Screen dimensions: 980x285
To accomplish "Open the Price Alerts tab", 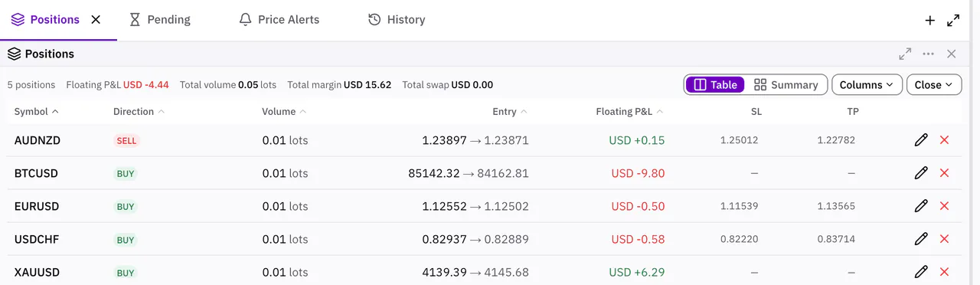I will click(279, 20).
